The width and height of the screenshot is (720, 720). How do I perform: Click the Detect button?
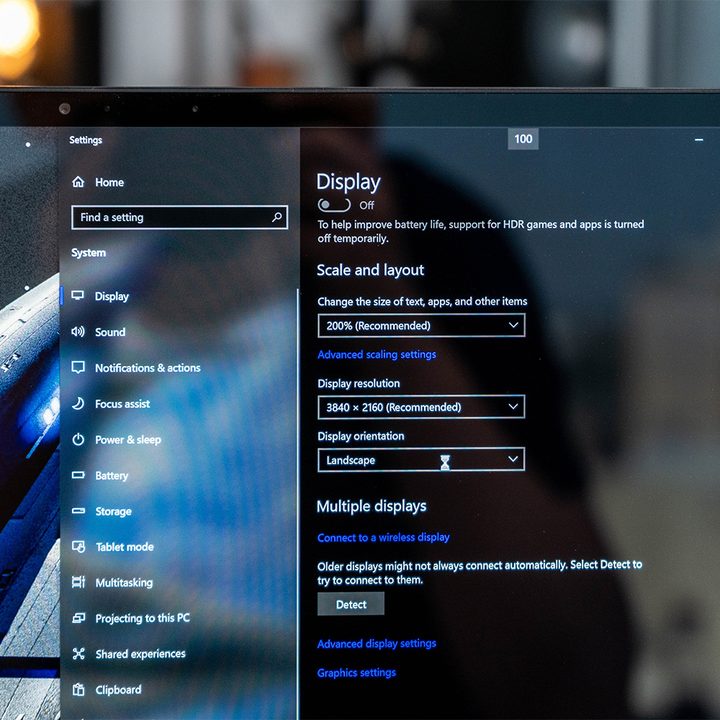point(351,604)
